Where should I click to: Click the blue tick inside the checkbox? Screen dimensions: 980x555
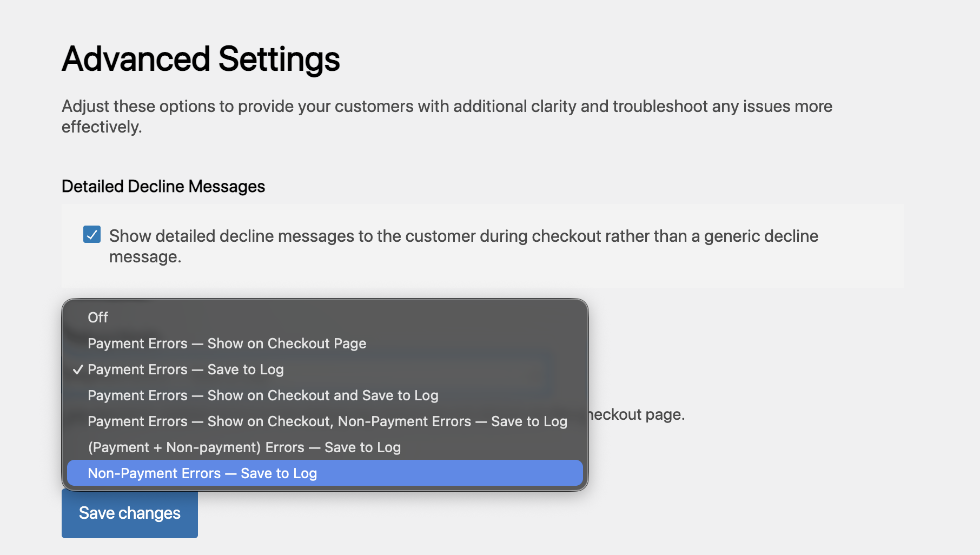pyautogui.click(x=92, y=235)
